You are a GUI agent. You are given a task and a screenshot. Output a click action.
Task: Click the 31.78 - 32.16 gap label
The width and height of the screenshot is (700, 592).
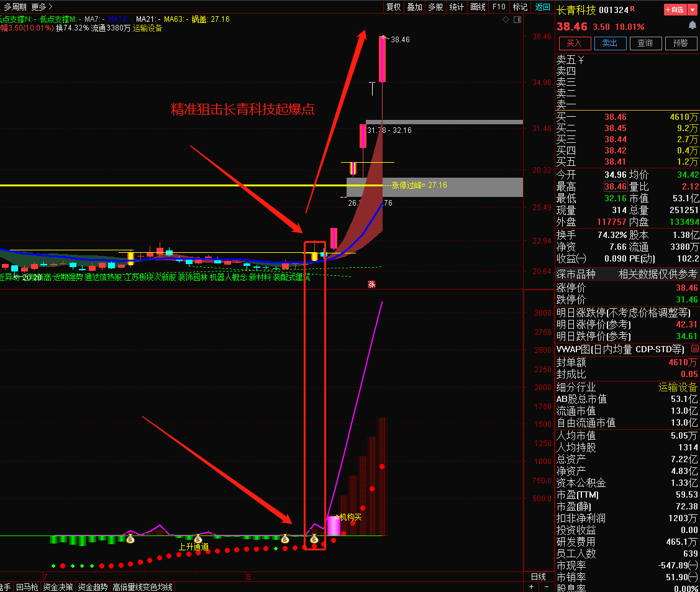pyautogui.click(x=389, y=130)
